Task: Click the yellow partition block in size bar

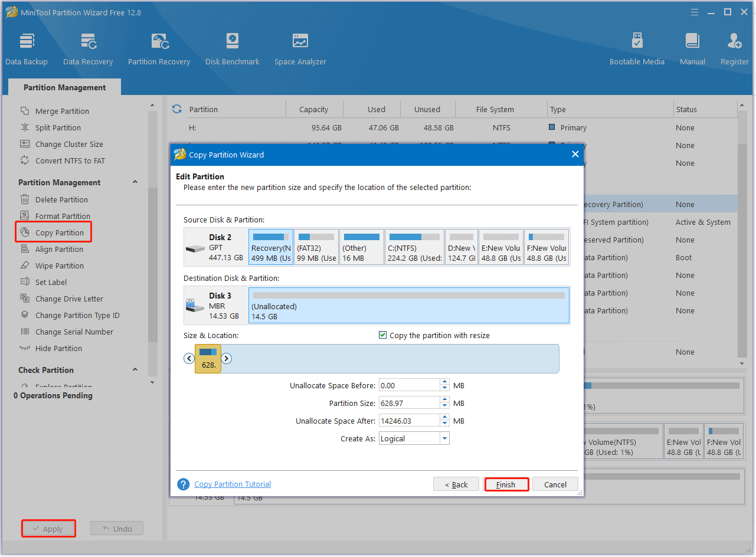Action: point(208,359)
